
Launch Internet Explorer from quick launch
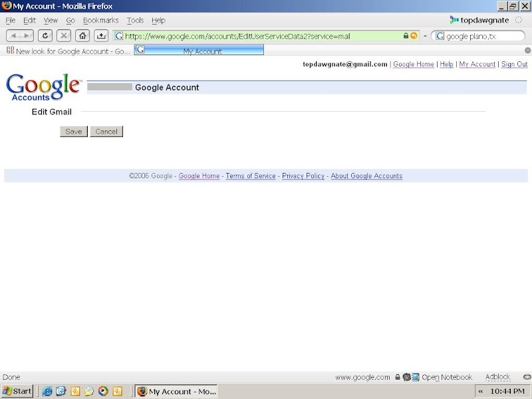point(47,391)
